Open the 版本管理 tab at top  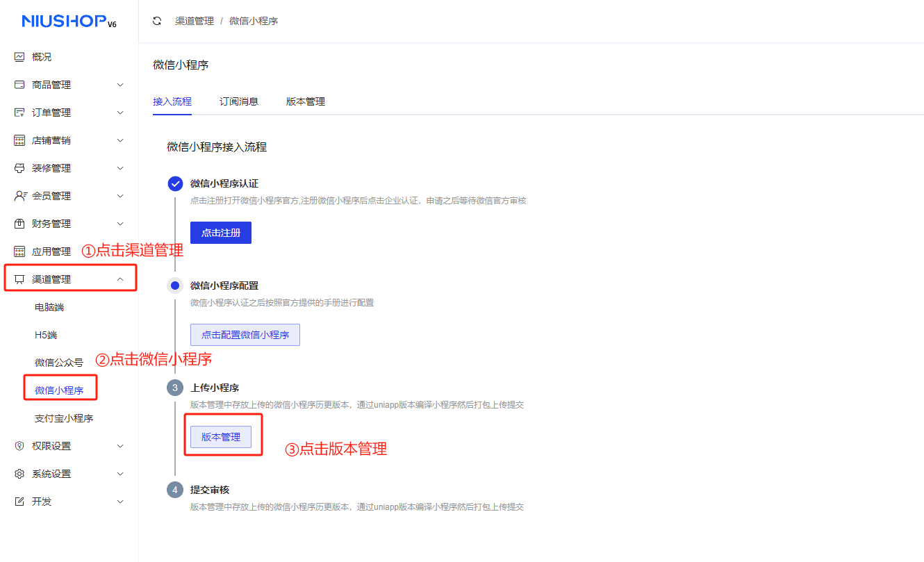pyautogui.click(x=306, y=101)
